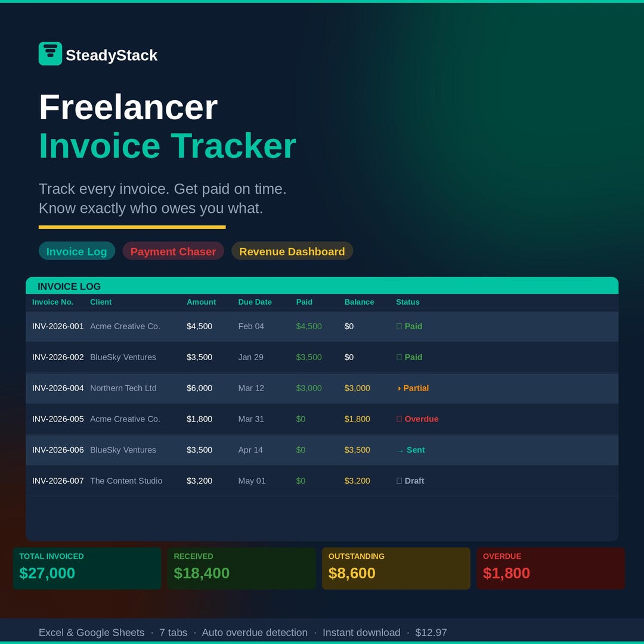Click the Jan 29 due date
The image size is (644, 644).
coord(250,357)
